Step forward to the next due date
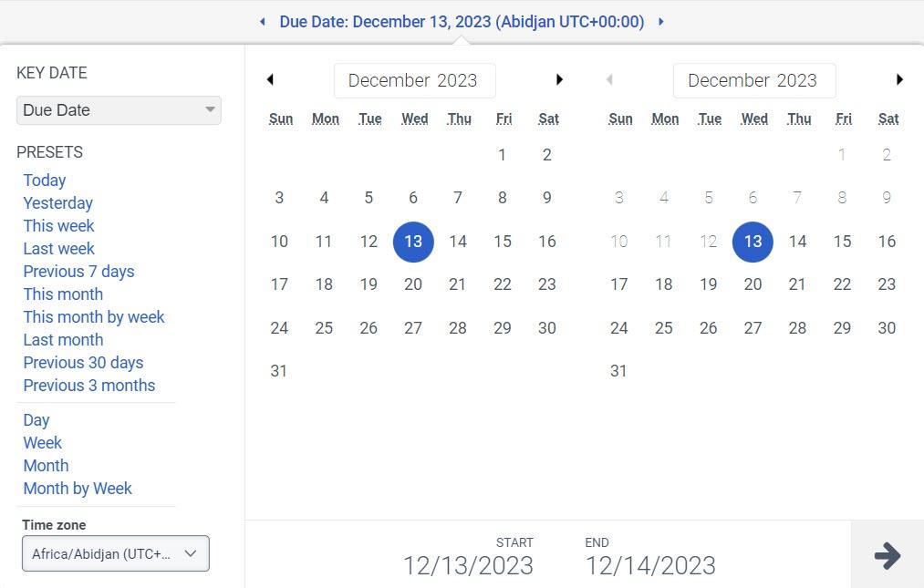Image resolution: width=924 pixels, height=588 pixels. click(662, 20)
